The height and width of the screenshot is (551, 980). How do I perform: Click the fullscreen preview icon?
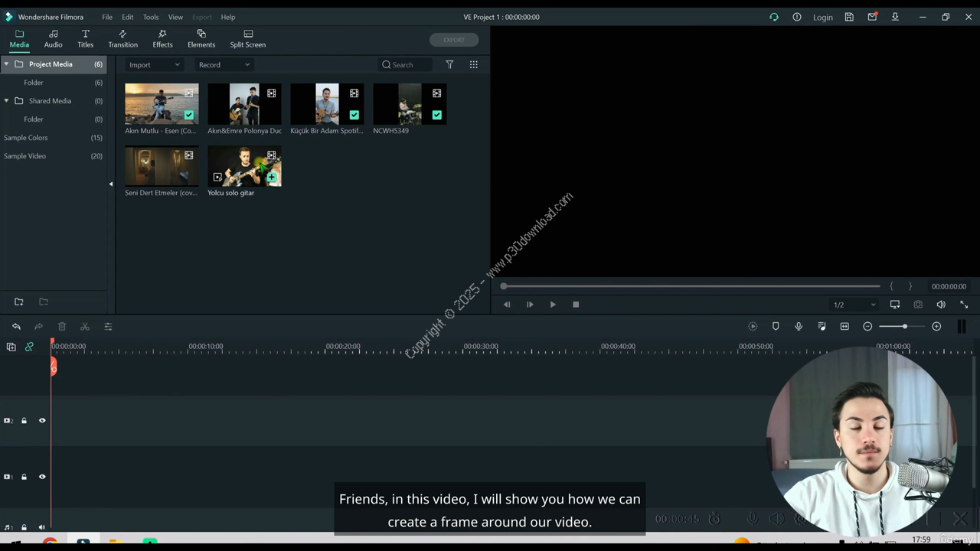964,305
